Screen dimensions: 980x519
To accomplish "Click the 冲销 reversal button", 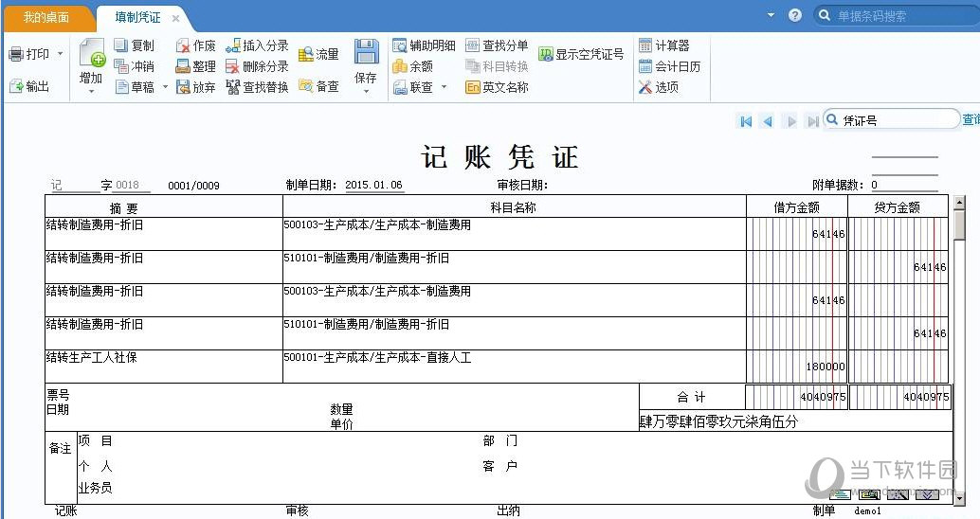I will [134, 66].
